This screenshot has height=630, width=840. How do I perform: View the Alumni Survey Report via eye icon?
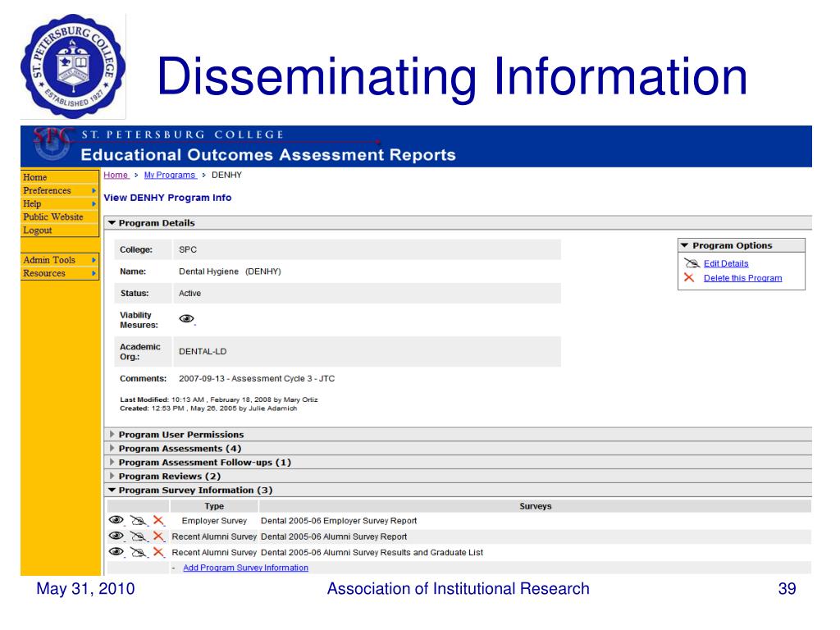click(116, 536)
